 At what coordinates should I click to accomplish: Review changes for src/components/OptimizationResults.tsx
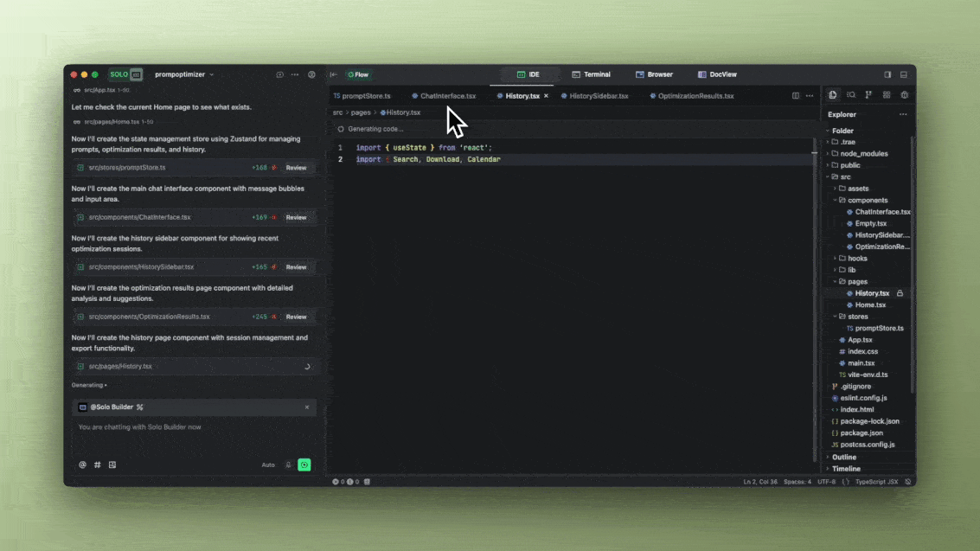(296, 317)
